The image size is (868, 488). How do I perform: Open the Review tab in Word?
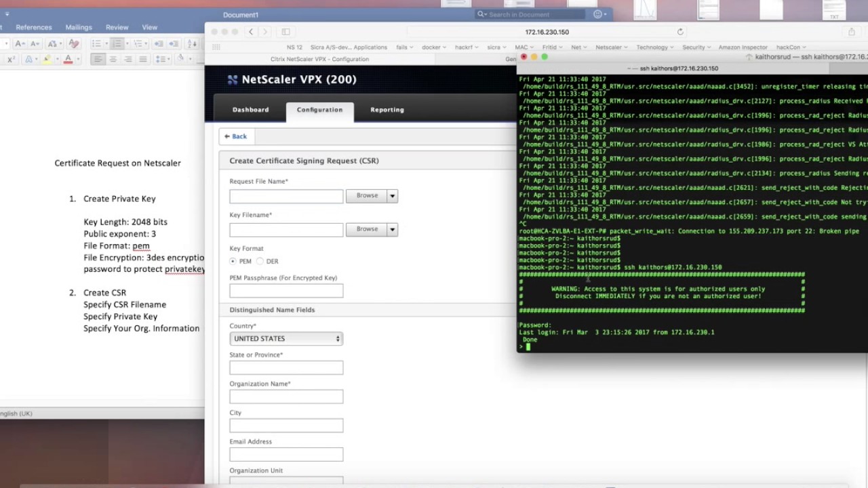pyautogui.click(x=117, y=27)
